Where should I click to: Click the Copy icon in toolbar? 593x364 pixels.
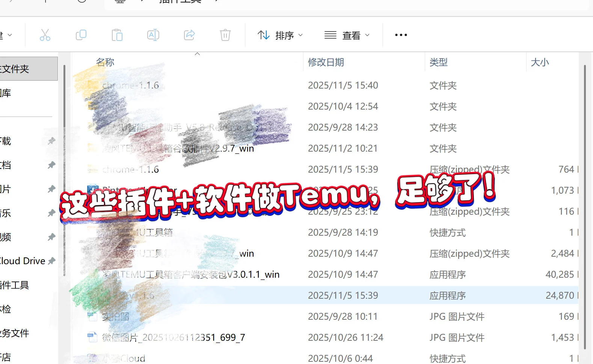click(81, 35)
